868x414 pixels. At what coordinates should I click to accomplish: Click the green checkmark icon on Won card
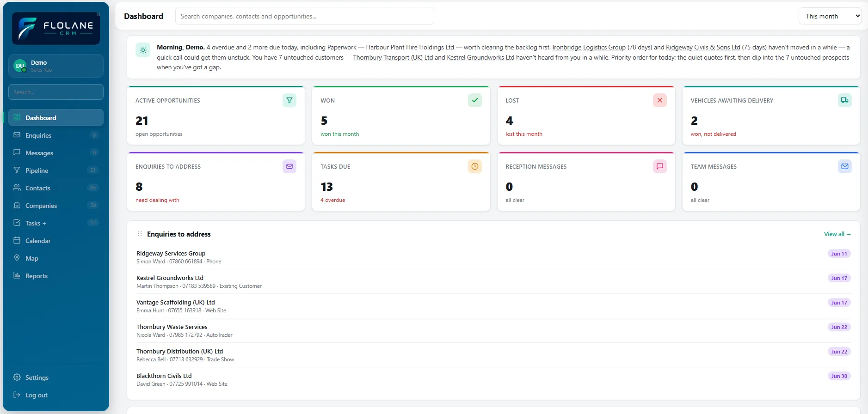pos(475,100)
